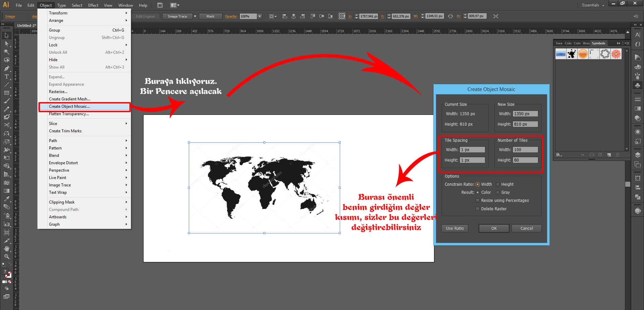This screenshot has height=310, width=644.
Task: Click the Symbol Libraries menu icon
Action: coord(559,155)
